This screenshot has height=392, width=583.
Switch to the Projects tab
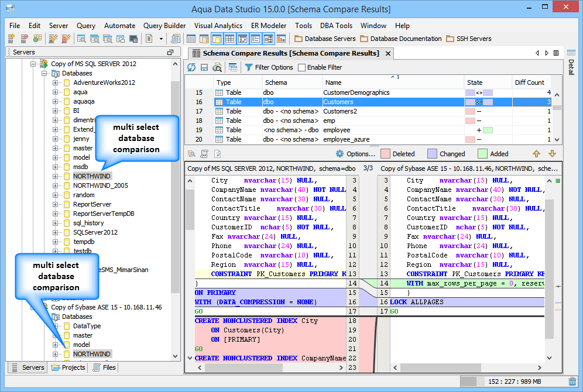[x=68, y=367]
